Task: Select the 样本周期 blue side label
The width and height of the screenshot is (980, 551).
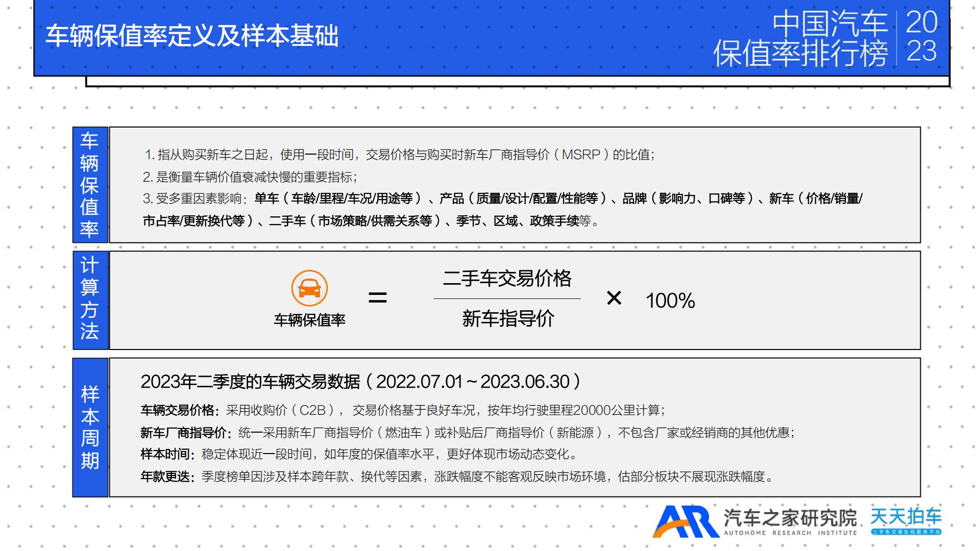Action: (x=90, y=428)
